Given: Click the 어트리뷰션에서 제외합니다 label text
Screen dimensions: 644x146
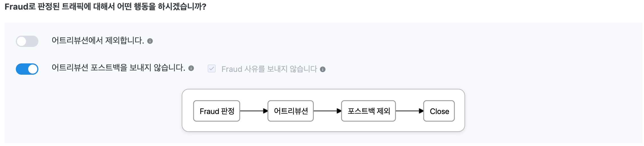Looking at the screenshot, I should (98, 41).
